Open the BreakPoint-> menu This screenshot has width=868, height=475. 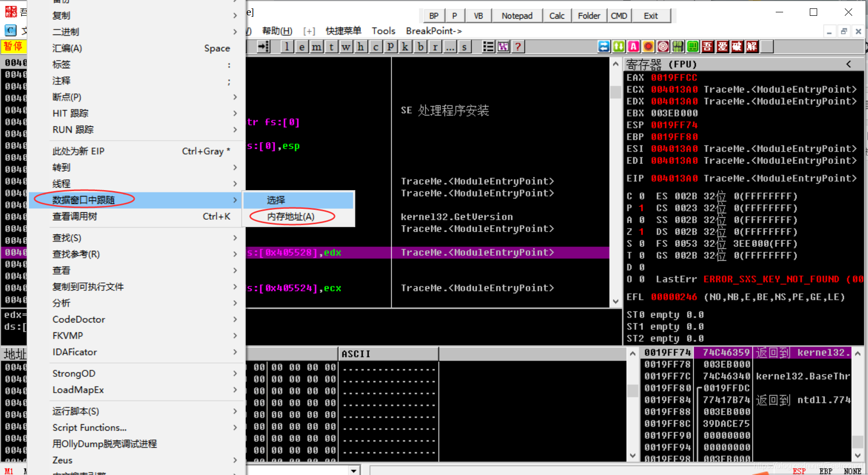(x=434, y=31)
